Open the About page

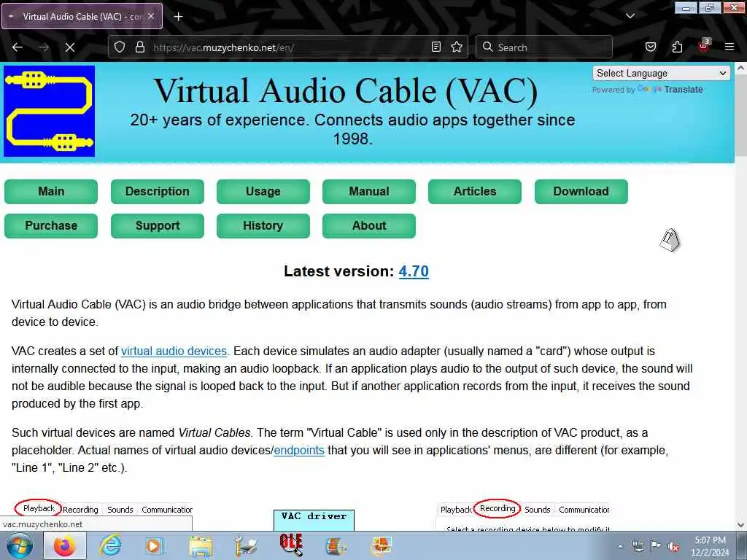tap(368, 226)
